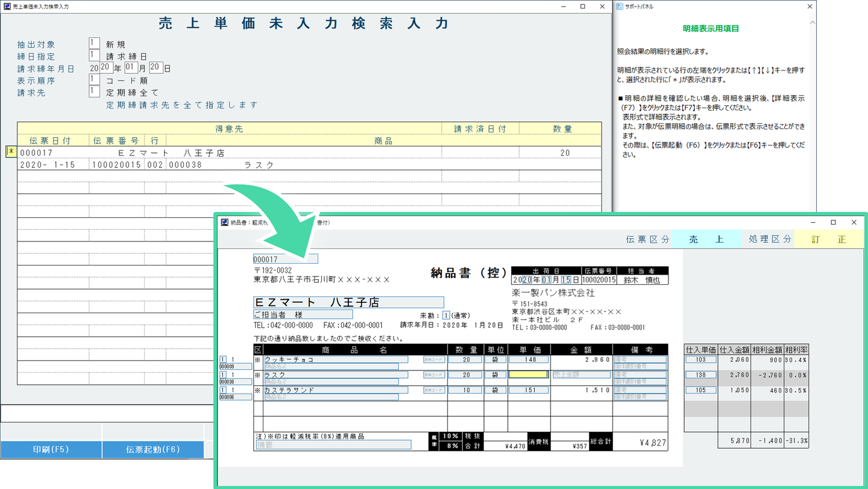
Task: Click the 請求先 code input box
Action: click(94, 92)
